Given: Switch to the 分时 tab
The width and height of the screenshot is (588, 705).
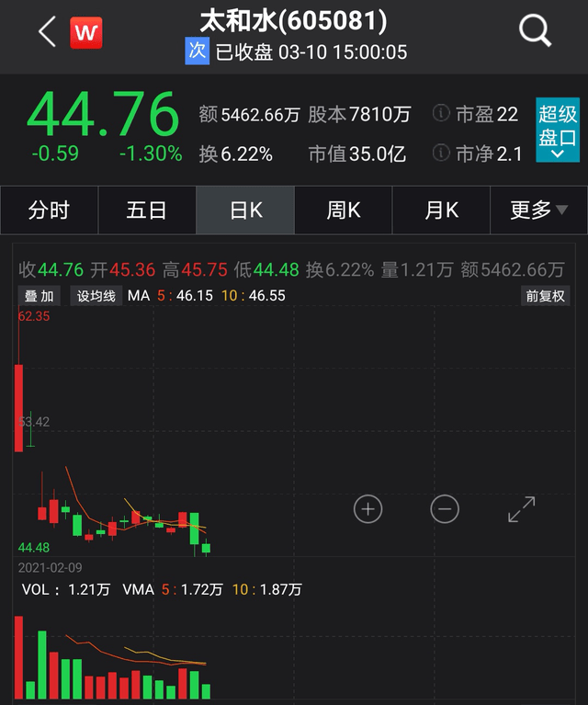Looking at the screenshot, I should pyautogui.click(x=49, y=210).
